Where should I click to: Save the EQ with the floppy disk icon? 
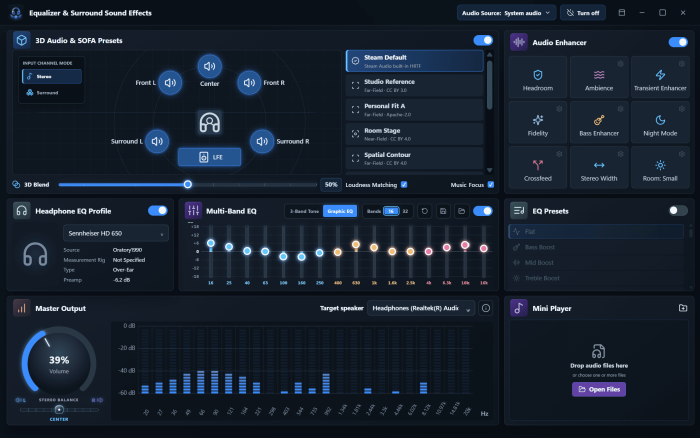(x=443, y=211)
